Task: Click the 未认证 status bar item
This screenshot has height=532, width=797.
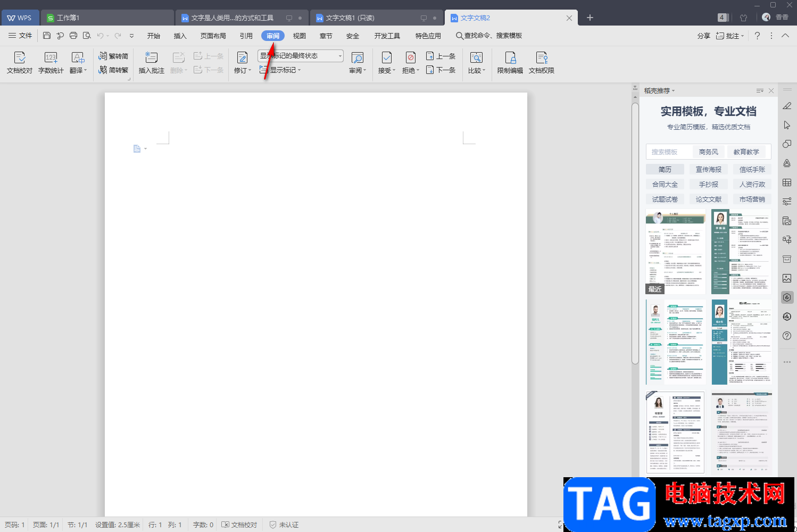Action: coord(284,525)
